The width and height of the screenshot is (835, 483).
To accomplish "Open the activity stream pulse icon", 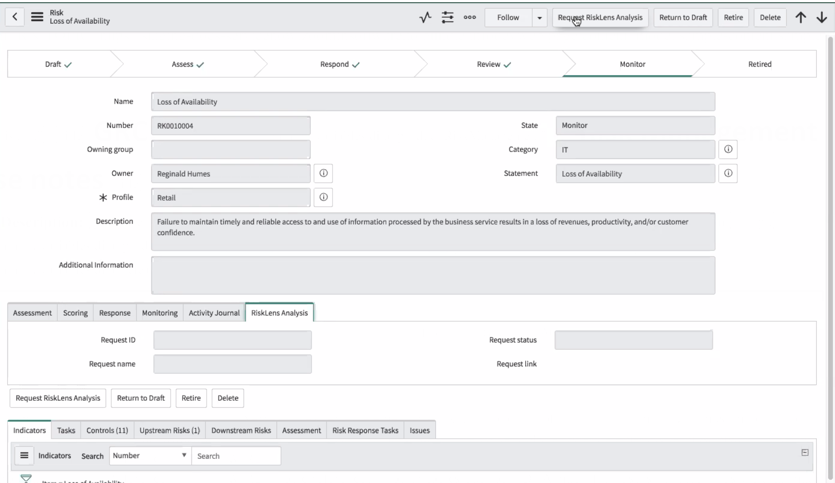I will coord(425,18).
